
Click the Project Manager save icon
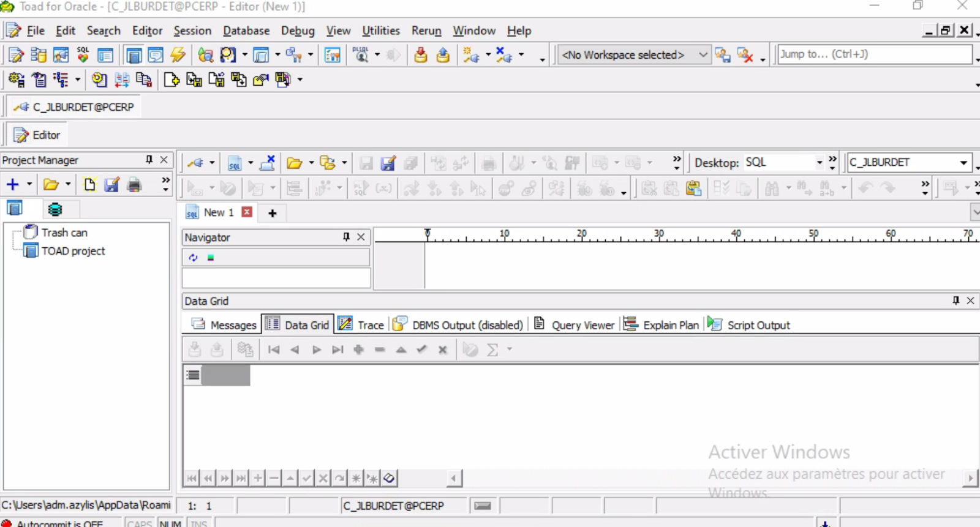coord(111,184)
